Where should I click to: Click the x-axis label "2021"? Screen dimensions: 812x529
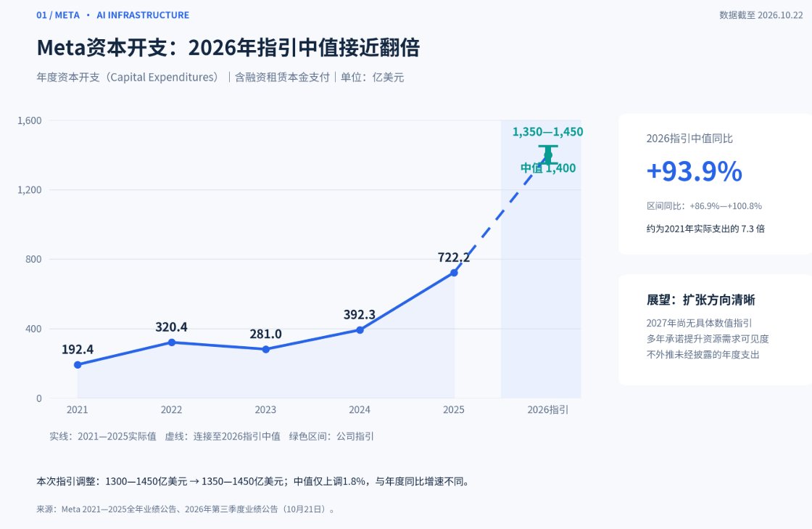point(77,410)
